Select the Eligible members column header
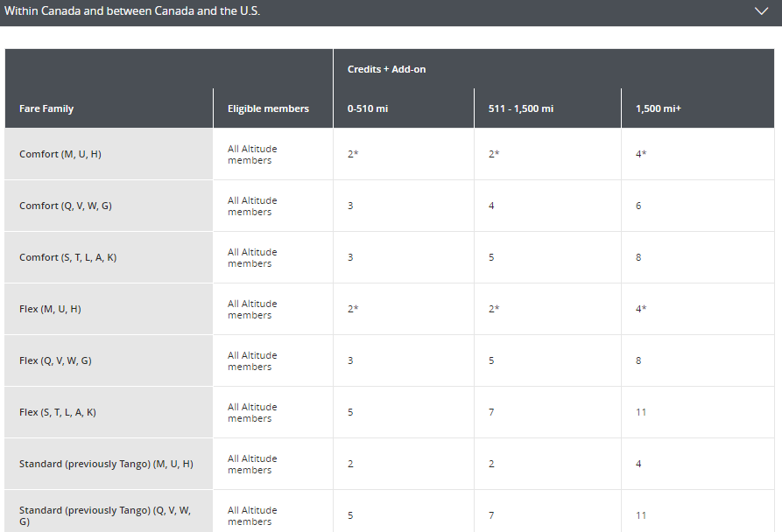The width and height of the screenshot is (782, 532). point(268,108)
